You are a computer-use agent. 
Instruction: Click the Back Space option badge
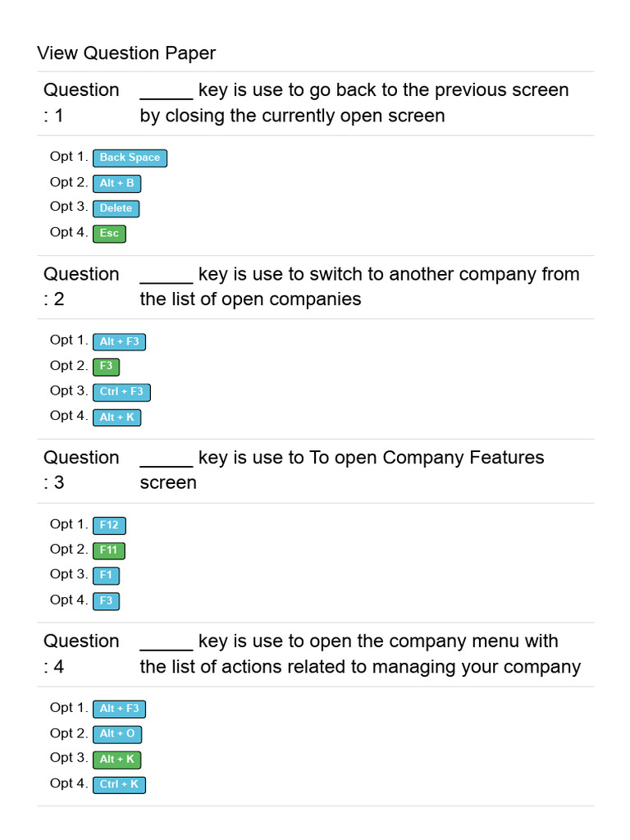(130, 158)
